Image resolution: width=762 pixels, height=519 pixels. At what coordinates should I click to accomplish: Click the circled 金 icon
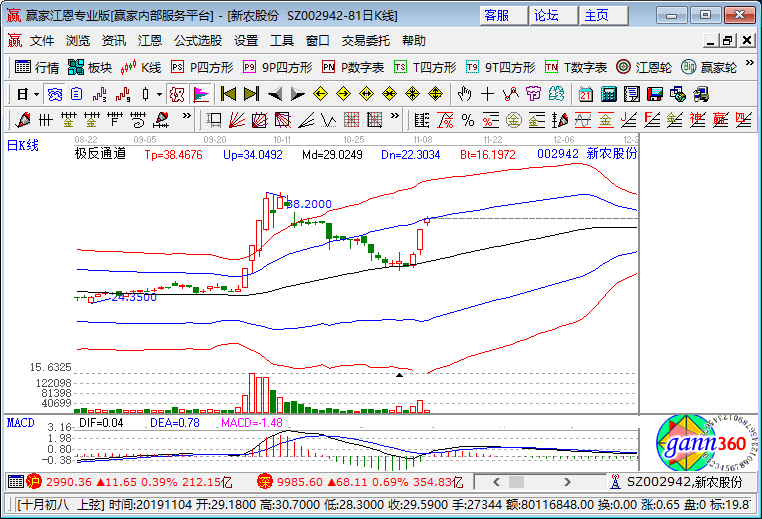(514, 120)
